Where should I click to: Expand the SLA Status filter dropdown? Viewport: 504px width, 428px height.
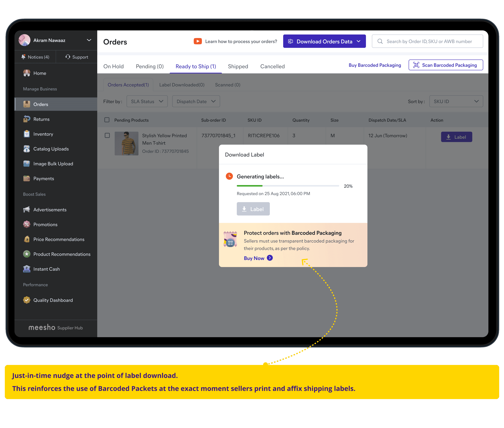pos(147,101)
